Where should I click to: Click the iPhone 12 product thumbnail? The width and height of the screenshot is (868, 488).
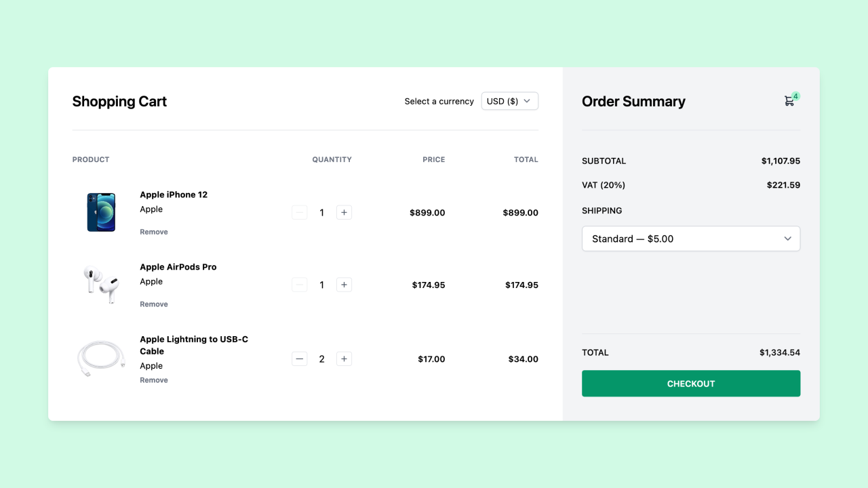pos(101,211)
